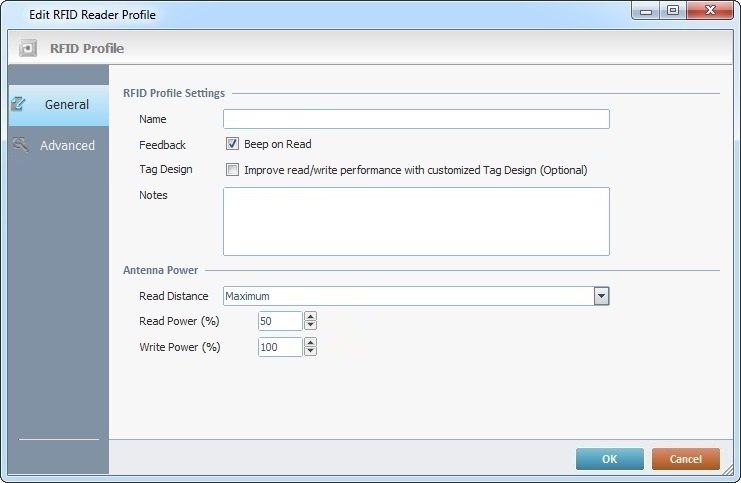The image size is (741, 483).
Task: Click the Cancel button
Action: pos(686,459)
